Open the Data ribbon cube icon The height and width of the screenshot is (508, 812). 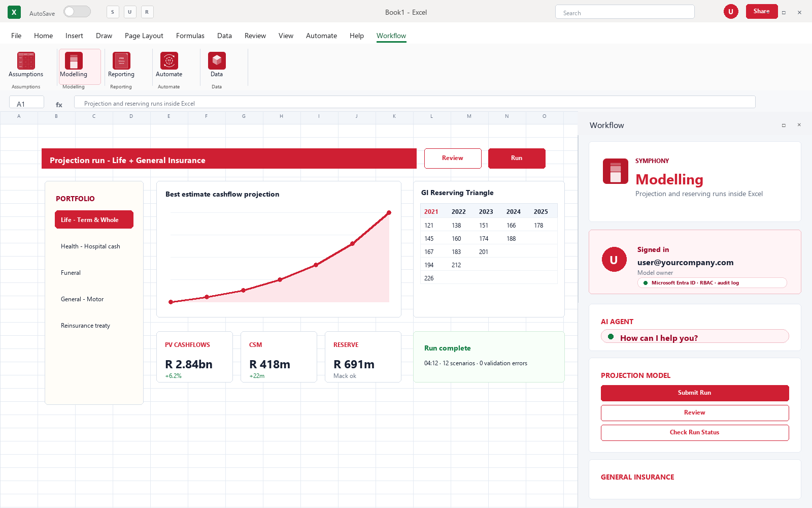click(217, 61)
